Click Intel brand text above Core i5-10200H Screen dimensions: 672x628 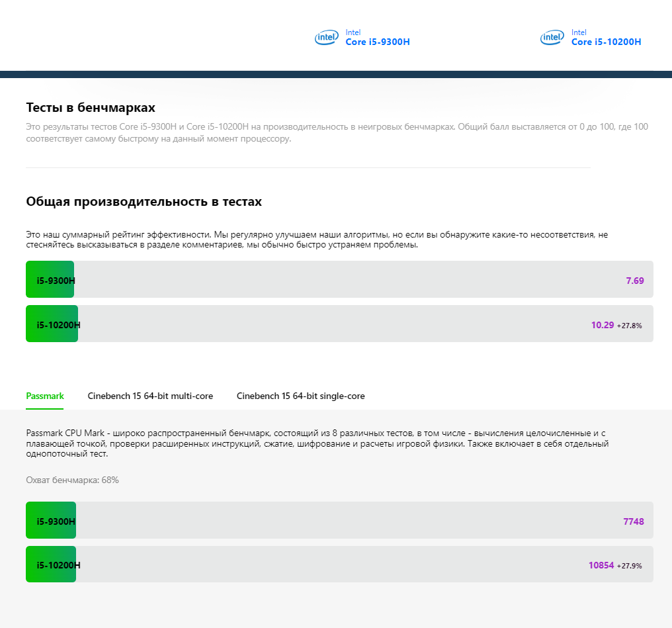pyautogui.click(x=579, y=32)
